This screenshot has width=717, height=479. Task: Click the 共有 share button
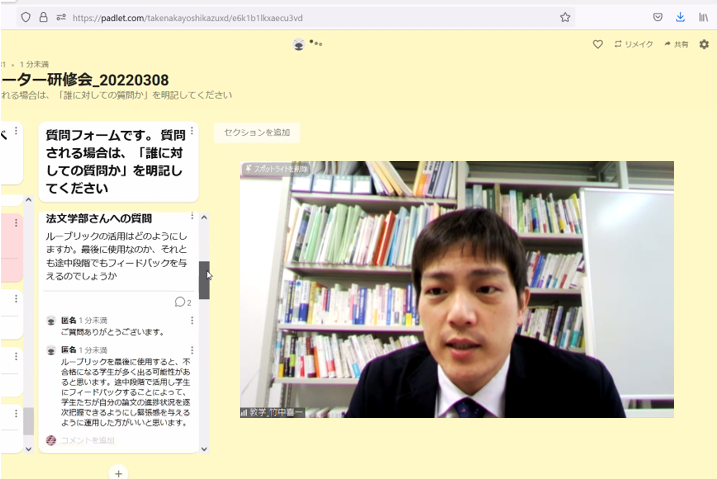pos(676,44)
